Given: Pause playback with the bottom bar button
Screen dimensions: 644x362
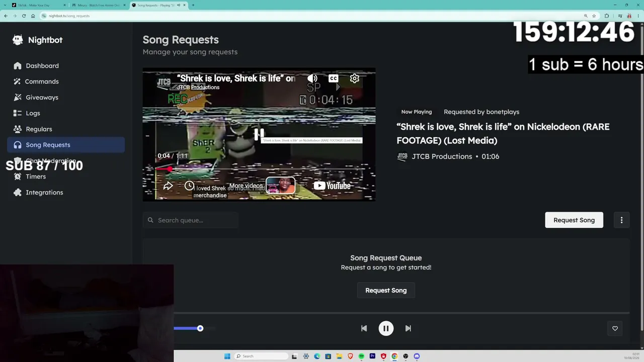Looking at the screenshot, I should 386,328.
